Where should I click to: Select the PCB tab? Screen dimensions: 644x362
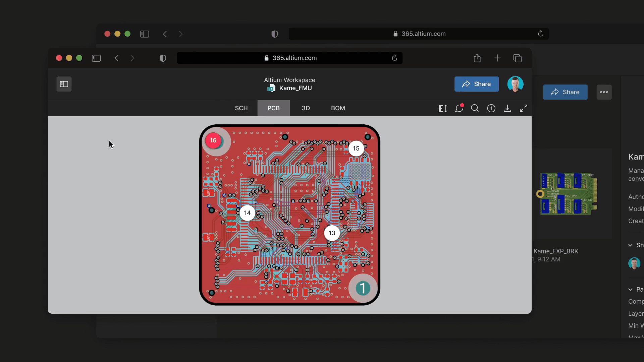(273, 108)
